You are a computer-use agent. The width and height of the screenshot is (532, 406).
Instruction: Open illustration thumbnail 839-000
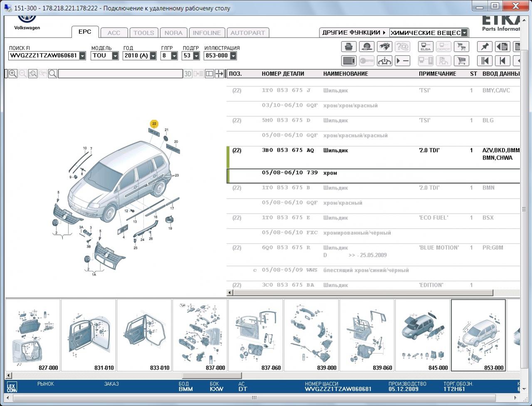pyautogui.click(x=312, y=335)
